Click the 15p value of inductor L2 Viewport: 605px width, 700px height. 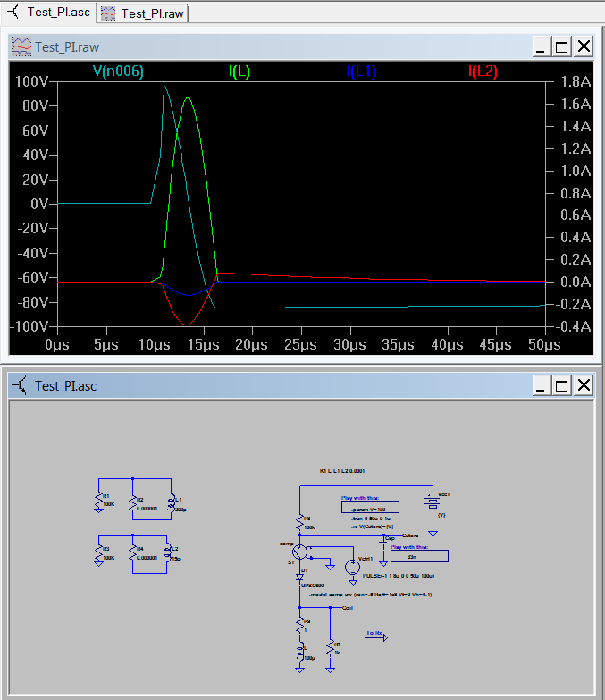(x=176, y=559)
